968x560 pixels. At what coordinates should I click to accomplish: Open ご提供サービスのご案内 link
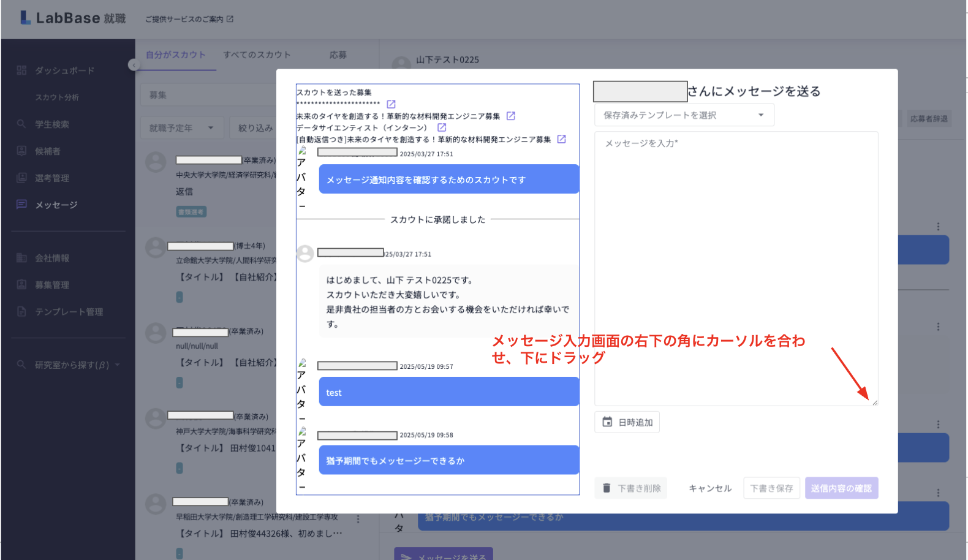point(189,19)
